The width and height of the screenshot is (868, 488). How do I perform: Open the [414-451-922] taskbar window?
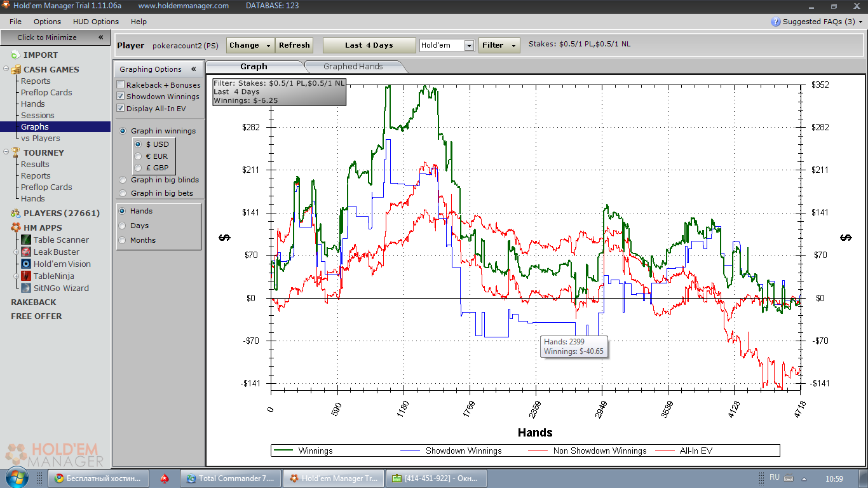[x=437, y=478]
